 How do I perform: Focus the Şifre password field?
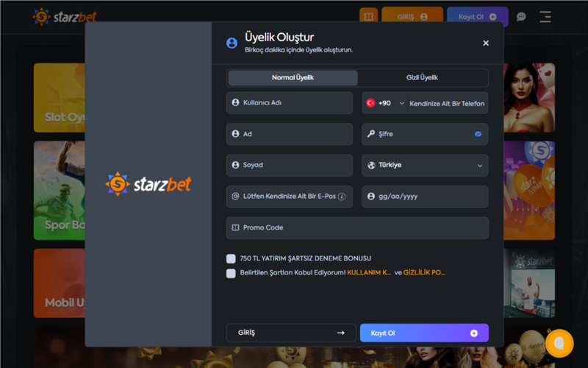[425, 134]
